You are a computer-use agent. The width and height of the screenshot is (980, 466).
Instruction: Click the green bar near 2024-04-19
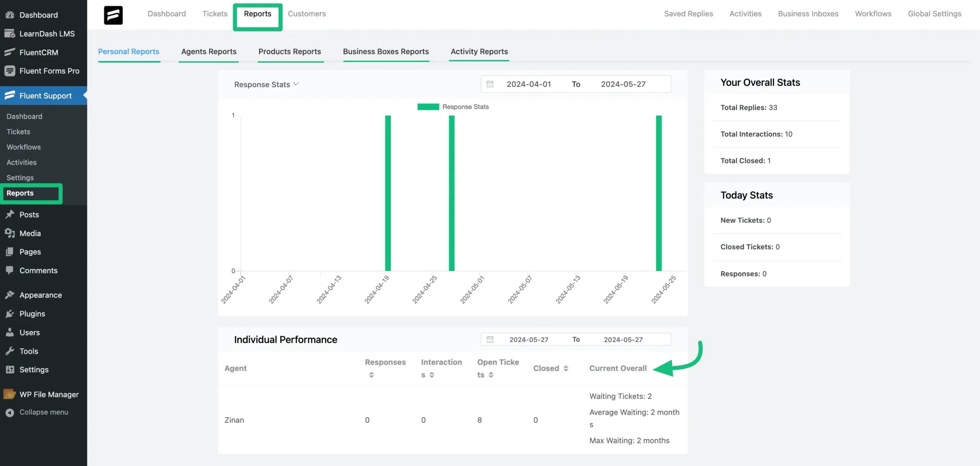[x=388, y=193]
